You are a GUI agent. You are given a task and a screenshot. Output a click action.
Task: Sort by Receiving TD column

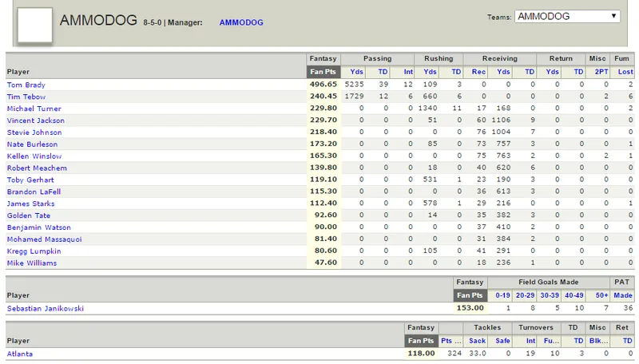coord(530,72)
